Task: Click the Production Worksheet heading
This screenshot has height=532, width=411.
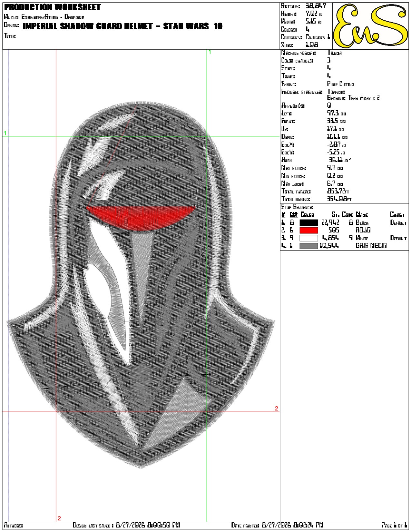Action: (x=53, y=7)
